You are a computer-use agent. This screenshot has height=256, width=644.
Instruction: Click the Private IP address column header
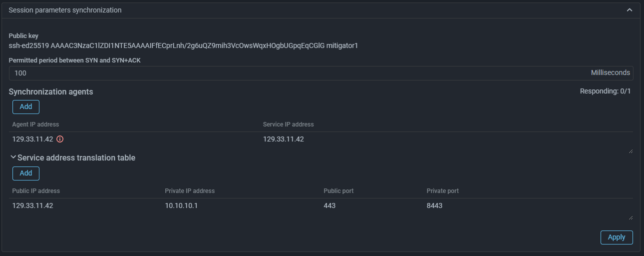190,191
